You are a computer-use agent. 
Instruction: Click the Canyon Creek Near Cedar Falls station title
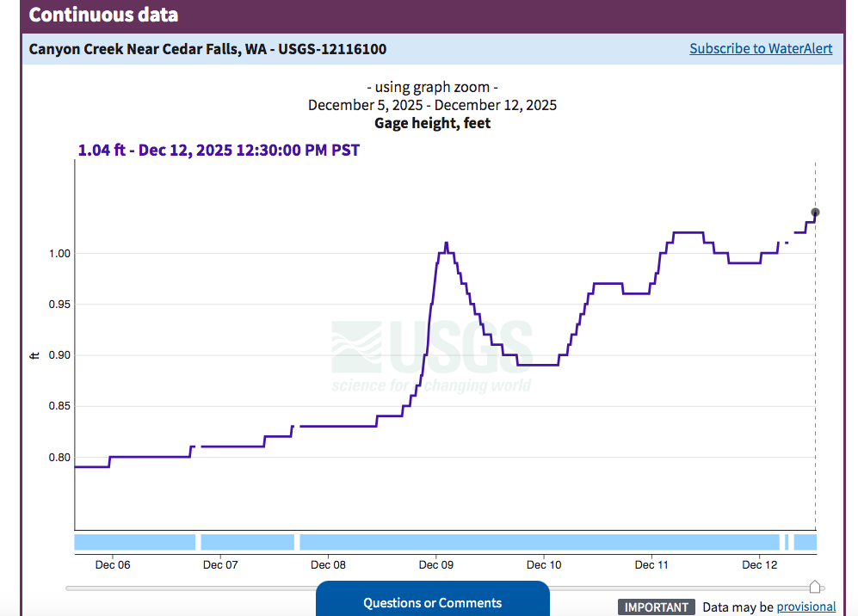207,49
